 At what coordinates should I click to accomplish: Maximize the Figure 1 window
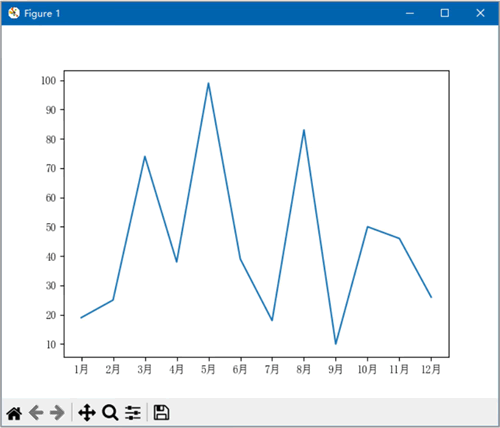445,13
